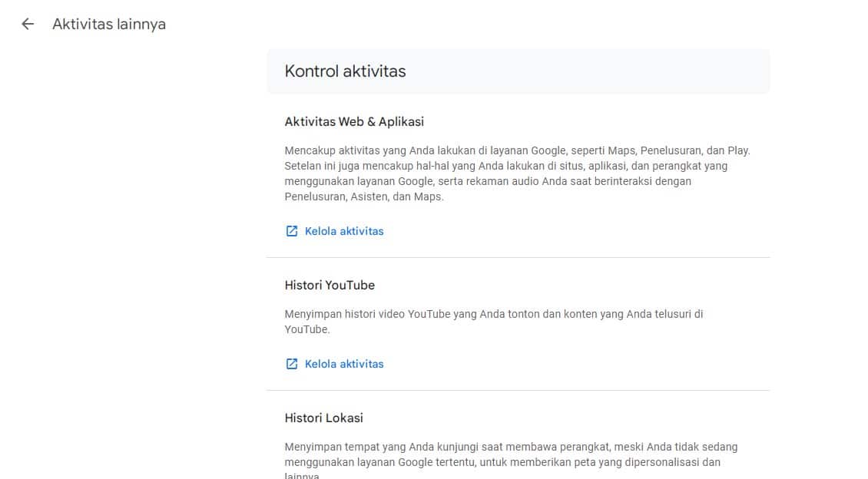Click the external-link icon under Histori YouTube
The height and width of the screenshot is (479, 868).
[291, 363]
